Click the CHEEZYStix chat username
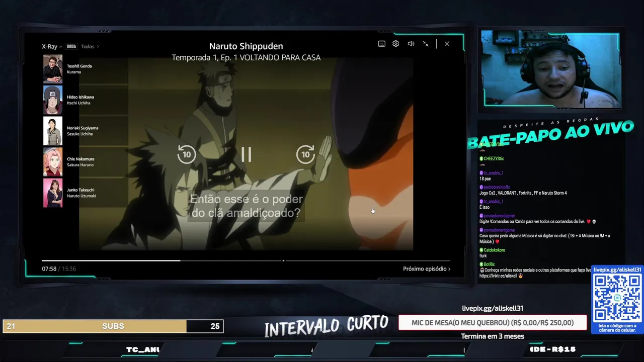The image size is (644, 362). [x=494, y=158]
